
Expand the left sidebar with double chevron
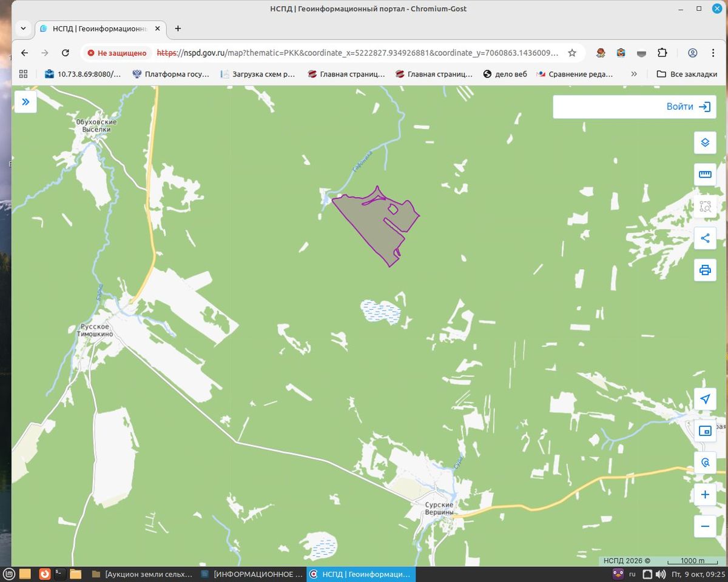click(x=25, y=102)
